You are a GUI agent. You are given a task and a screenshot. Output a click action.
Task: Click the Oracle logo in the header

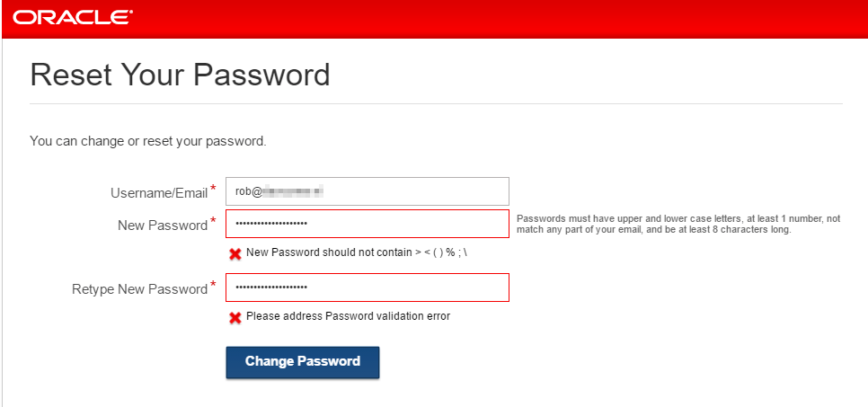point(73,17)
